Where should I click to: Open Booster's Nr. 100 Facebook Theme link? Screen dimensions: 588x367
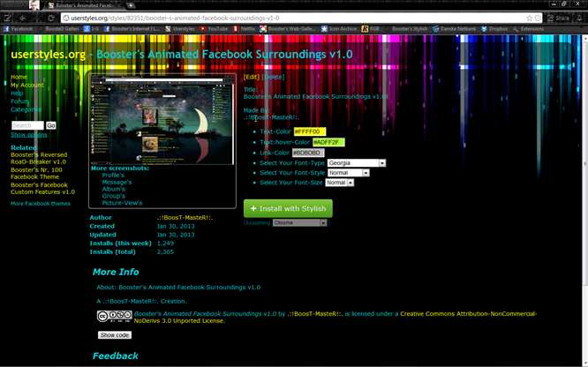(36, 173)
